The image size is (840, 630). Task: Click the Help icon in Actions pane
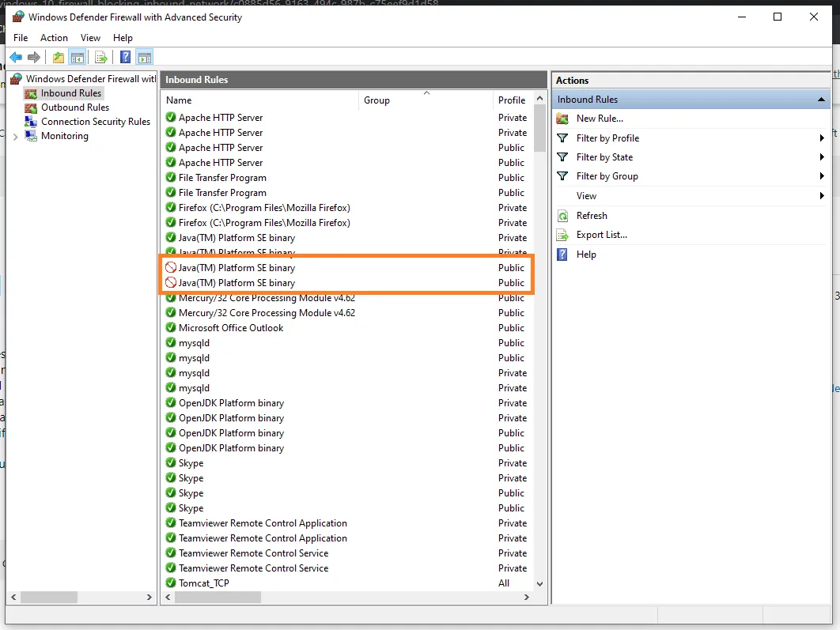coord(562,255)
